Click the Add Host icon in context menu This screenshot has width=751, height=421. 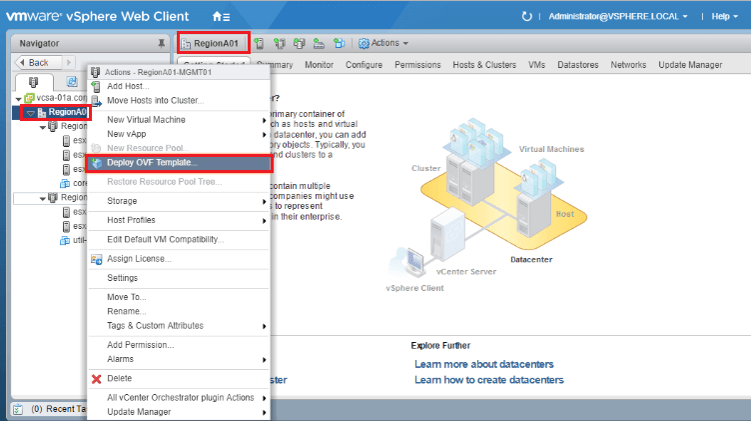click(96, 87)
